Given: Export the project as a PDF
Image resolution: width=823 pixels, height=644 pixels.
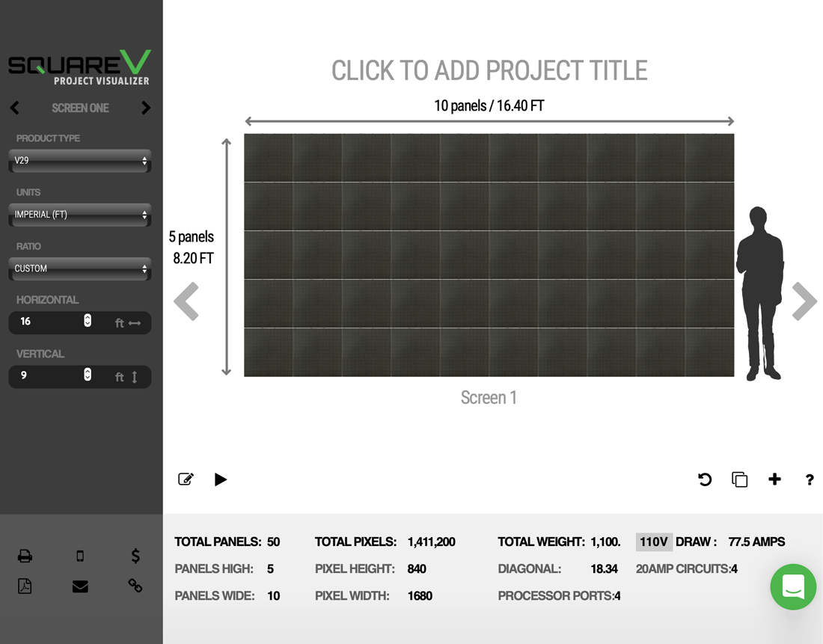Looking at the screenshot, I should coord(25,586).
